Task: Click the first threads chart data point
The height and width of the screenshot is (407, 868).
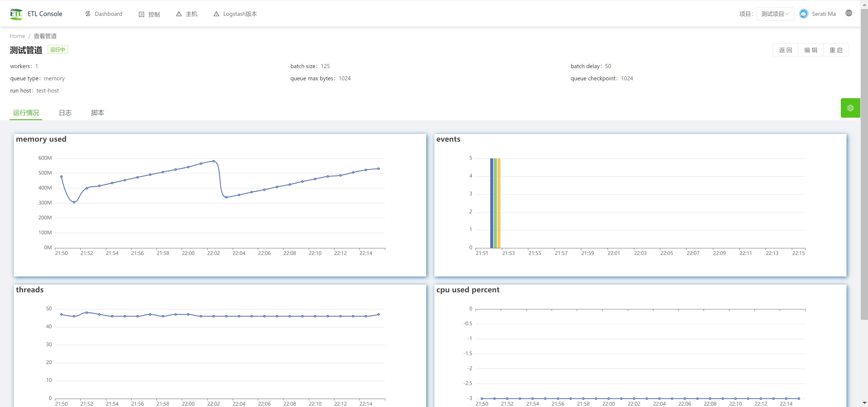Action: (x=61, y=314)
